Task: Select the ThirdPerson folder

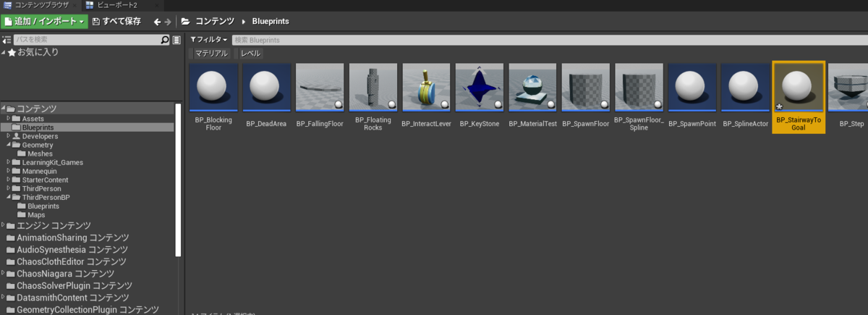Action: (41, 188)
